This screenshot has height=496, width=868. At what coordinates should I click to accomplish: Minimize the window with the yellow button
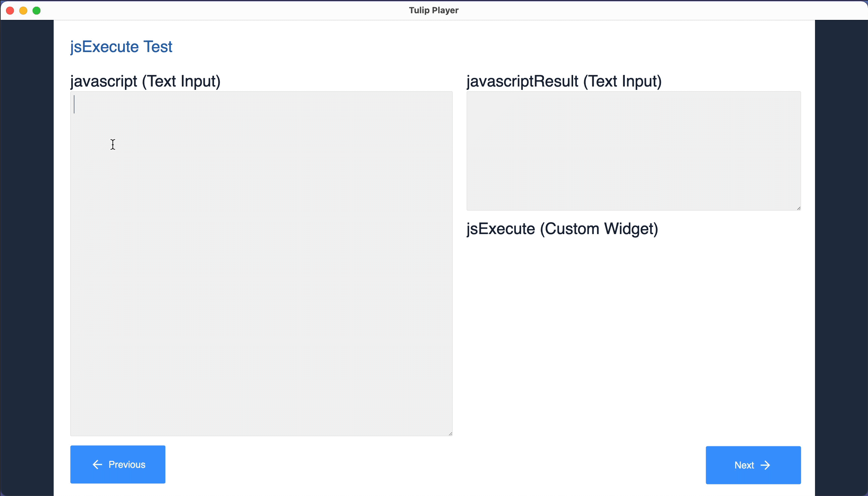point(23,11)
